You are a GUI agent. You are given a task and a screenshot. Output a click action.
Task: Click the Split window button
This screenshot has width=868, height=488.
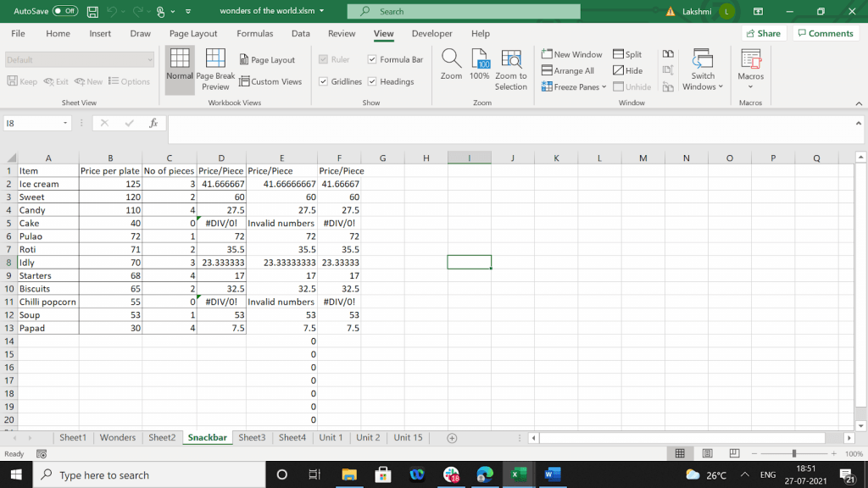pos(627,54)
